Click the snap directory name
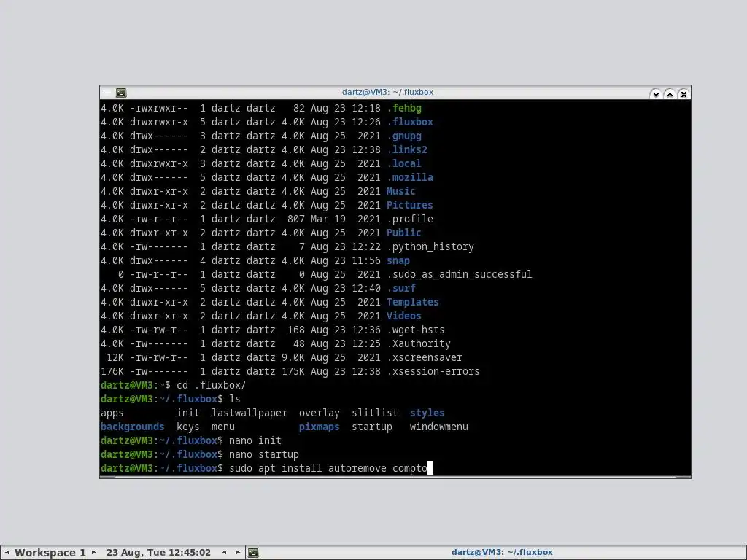The width and height of the screenshot is (747, 560). pyautogui.click(x=398, y=260)
